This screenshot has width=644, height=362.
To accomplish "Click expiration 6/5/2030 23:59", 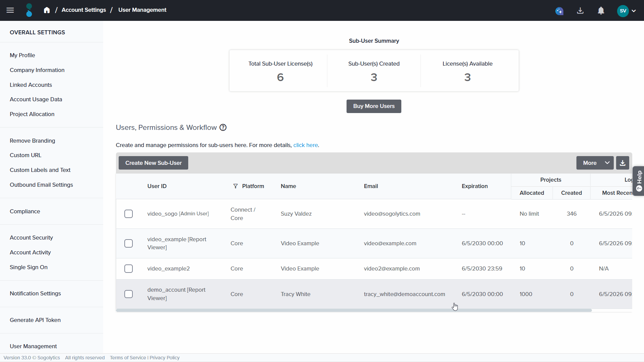I will pyautogui.click(x=482, y=268).
